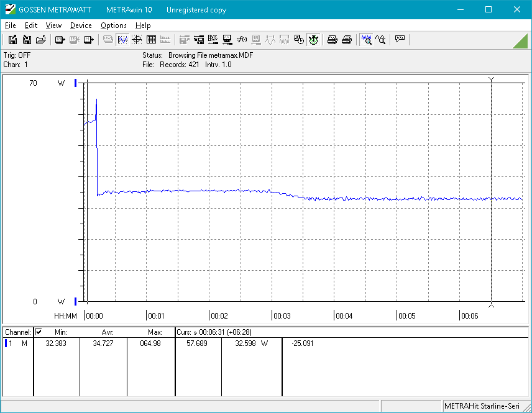Click the crosshair X-Y view icon
Viewport: 532px width, 413px height.
pos(137,40)
